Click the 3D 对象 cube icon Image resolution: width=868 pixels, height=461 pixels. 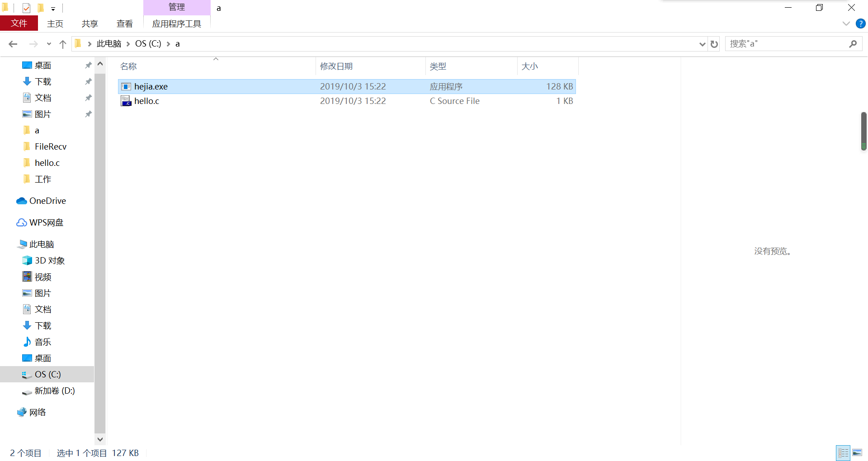coord(27,261)
